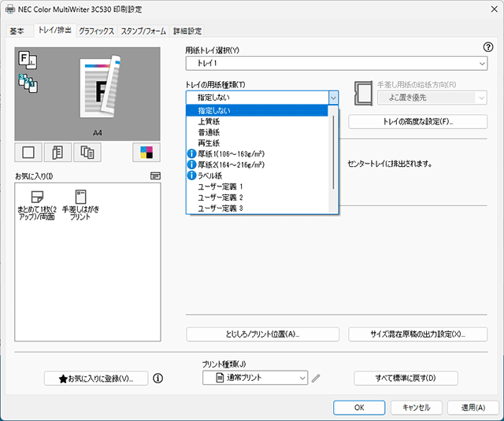Select the まとめて1枚(2アップ)/両面 favorite
Viewport: 504px width, 421px height.
[x=37, y=205]
